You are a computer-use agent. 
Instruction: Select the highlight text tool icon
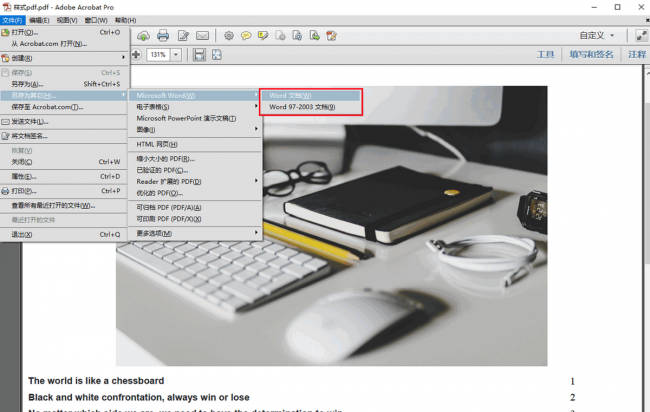point(263,36)
